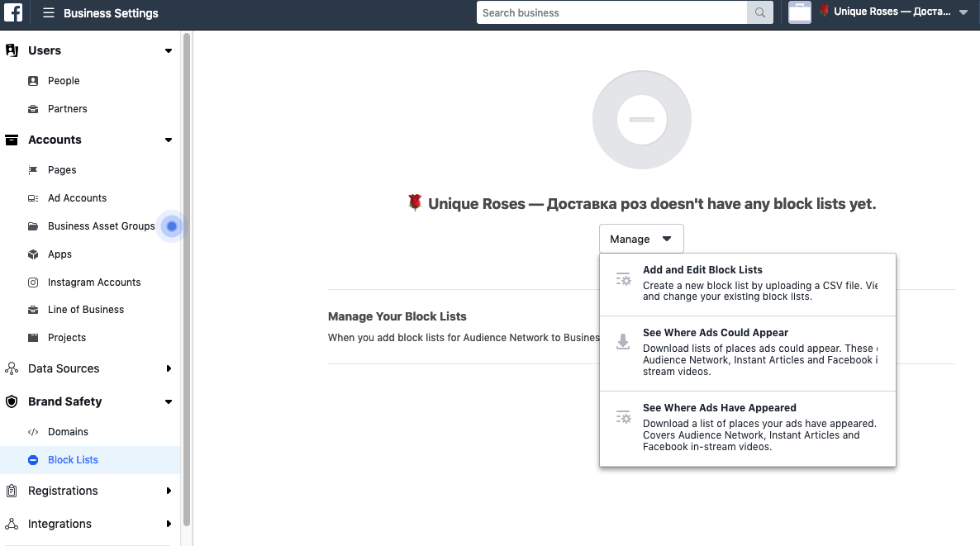The height and width of the screenshot is (546, 980).
Task: Click the Integrations label
Action: (60, 525)
